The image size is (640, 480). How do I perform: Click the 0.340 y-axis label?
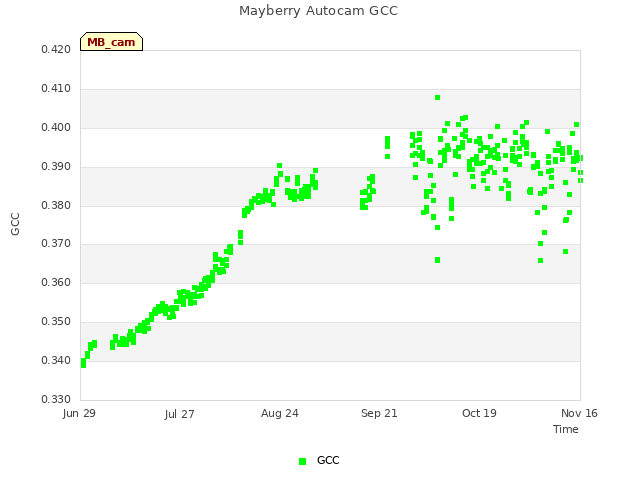click(x=56, y=360)
